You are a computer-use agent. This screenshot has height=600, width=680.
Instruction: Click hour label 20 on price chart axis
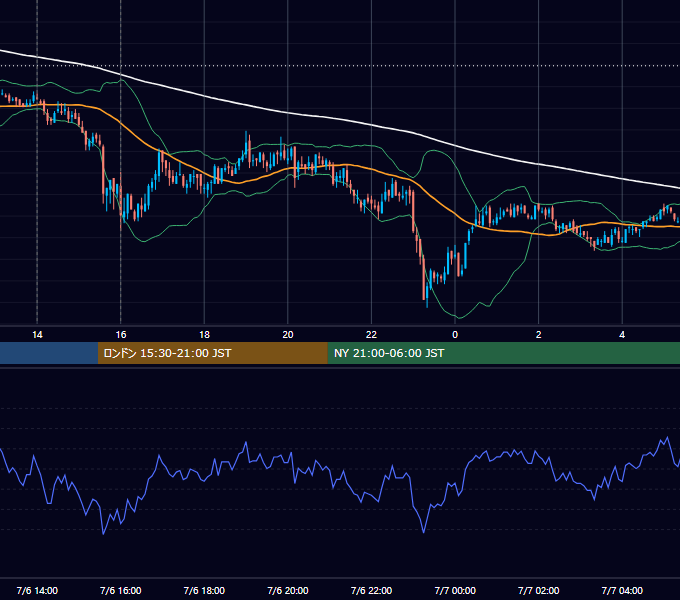tap(288, 335)
